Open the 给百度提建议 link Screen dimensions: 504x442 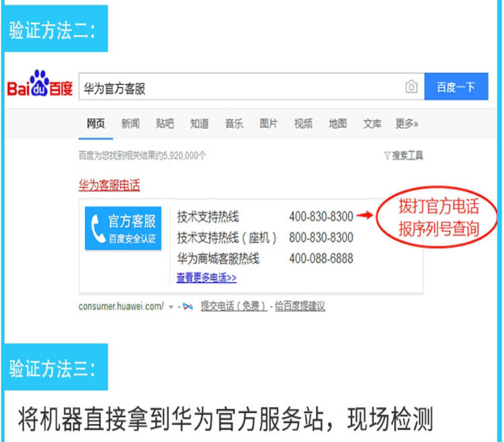coord(300,306)
